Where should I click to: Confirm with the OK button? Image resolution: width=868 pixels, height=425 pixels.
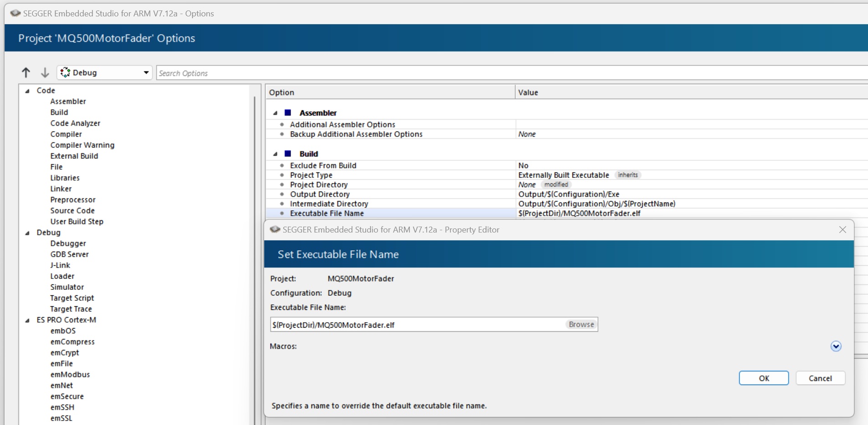tap(764, 378)
